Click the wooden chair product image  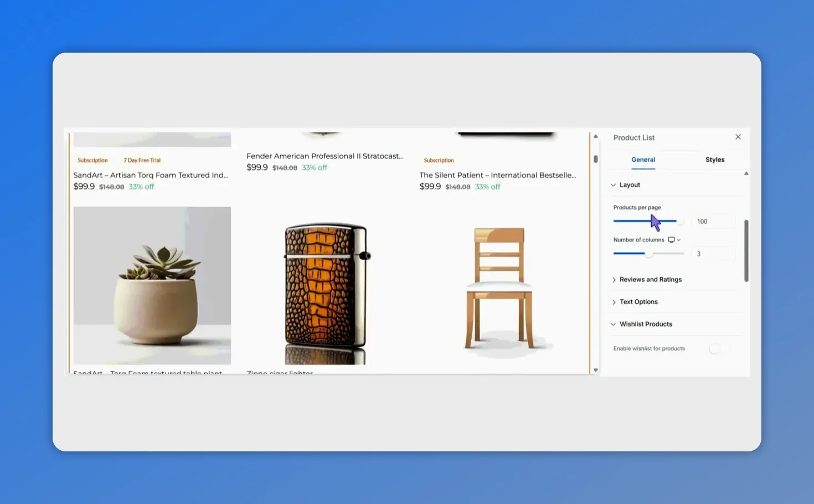click(x=500, y=285)
